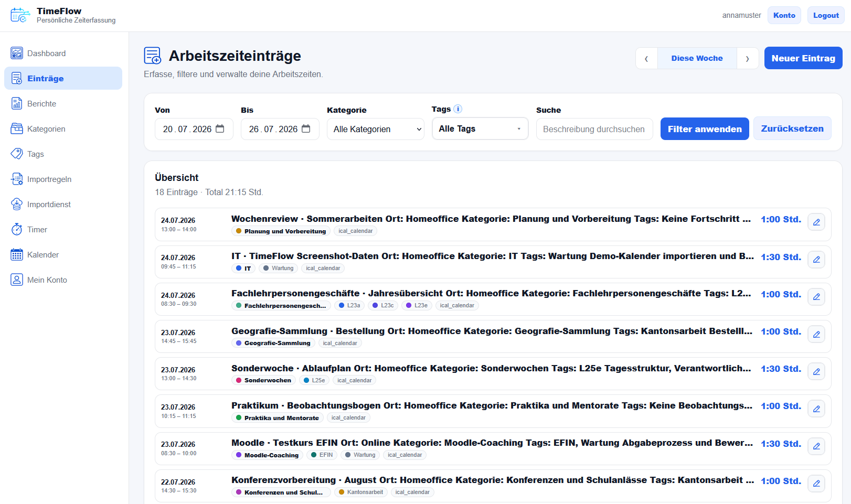The width and height of the screenshot is (851, 504).
Task: Open Importdienst in sidebar
Action: click(63, 204)
